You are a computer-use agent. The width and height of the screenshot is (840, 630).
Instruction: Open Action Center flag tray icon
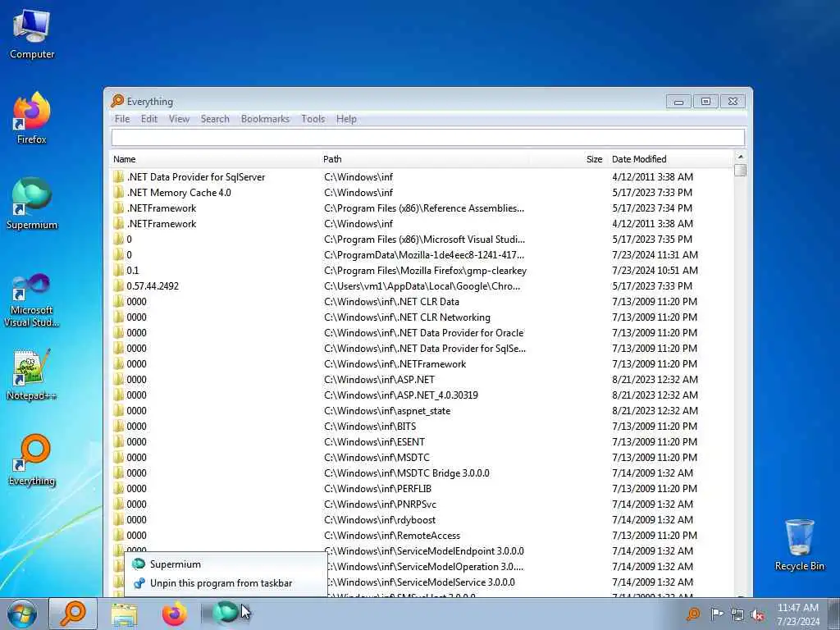pyautogui.click(x=716, y=614)
